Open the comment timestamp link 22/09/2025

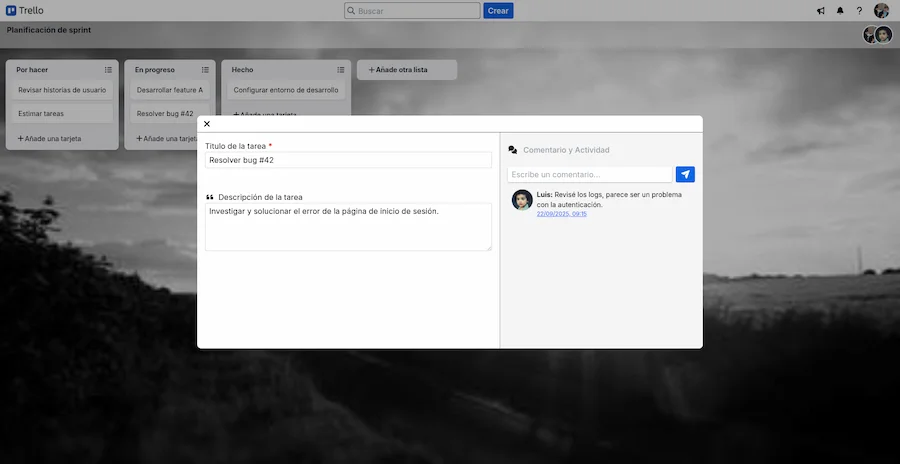(561, 214)
